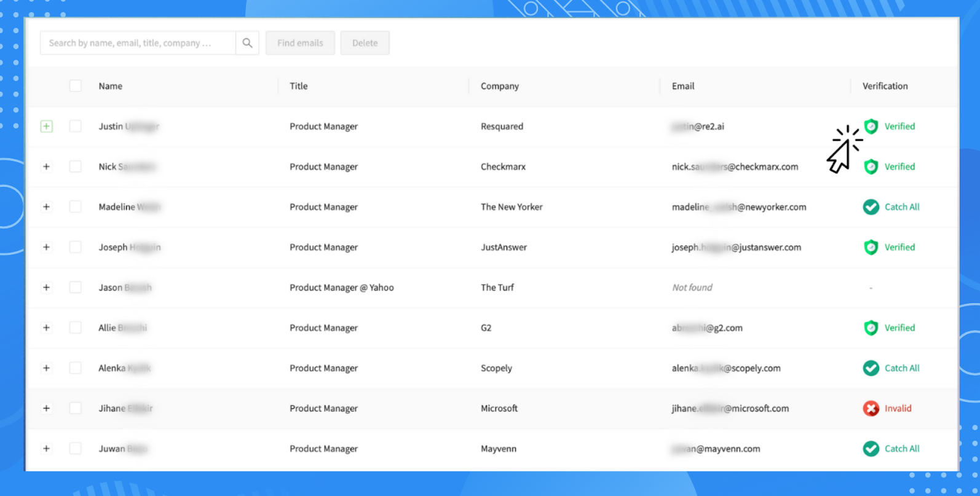Expand Juwan's row details
This screenshot has height=496, width=980.
tap(46, 449)
